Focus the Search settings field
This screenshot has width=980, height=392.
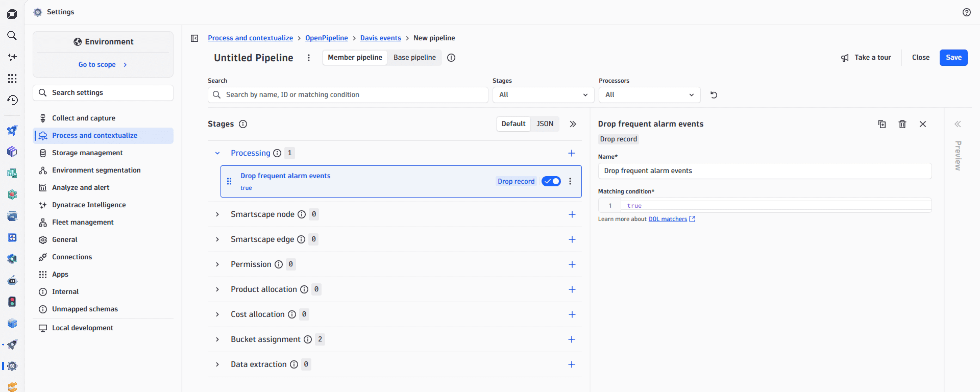pos(103,93)
